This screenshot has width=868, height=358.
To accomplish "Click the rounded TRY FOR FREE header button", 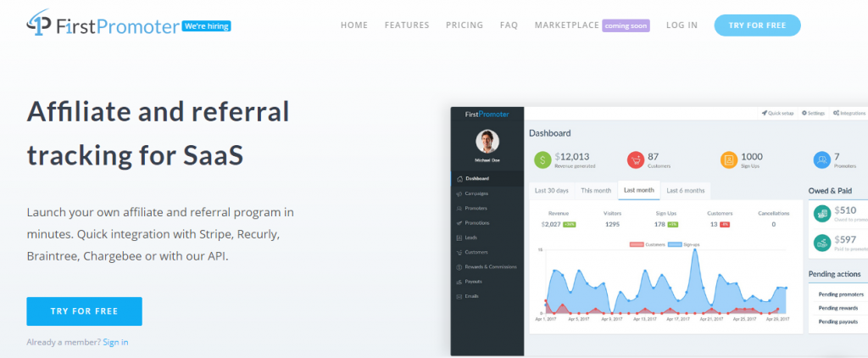I will coord(757,25).
